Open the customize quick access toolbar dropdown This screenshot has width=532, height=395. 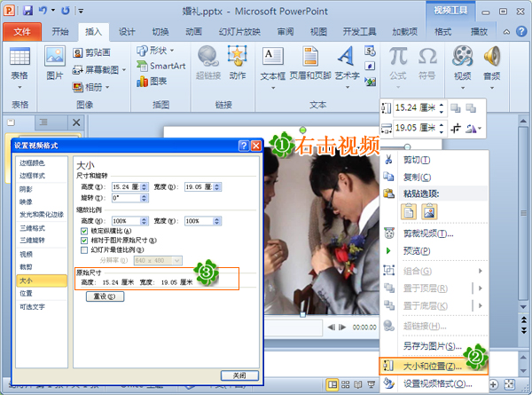click(81, 11)
